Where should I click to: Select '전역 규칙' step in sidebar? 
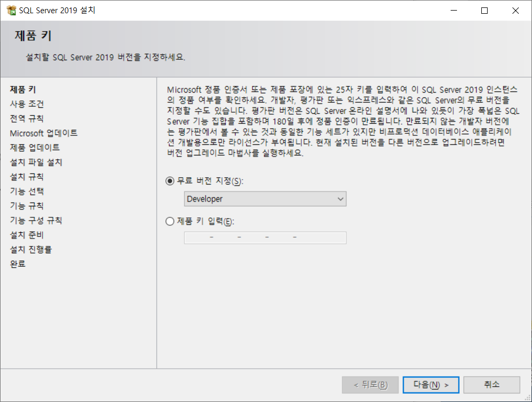tap(27, 118)
